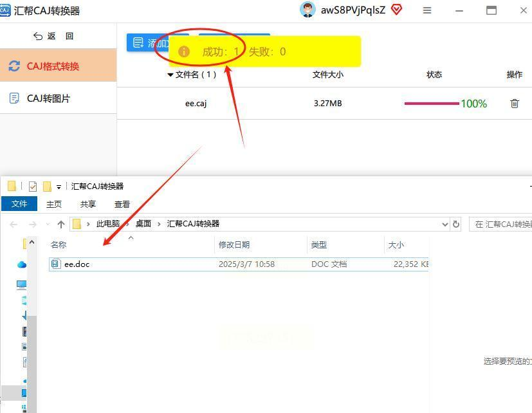Viewport: 532px width, 413px height.
Task: Click the username awS8PVjPqlsZ
Action: [x=353, y=10]
